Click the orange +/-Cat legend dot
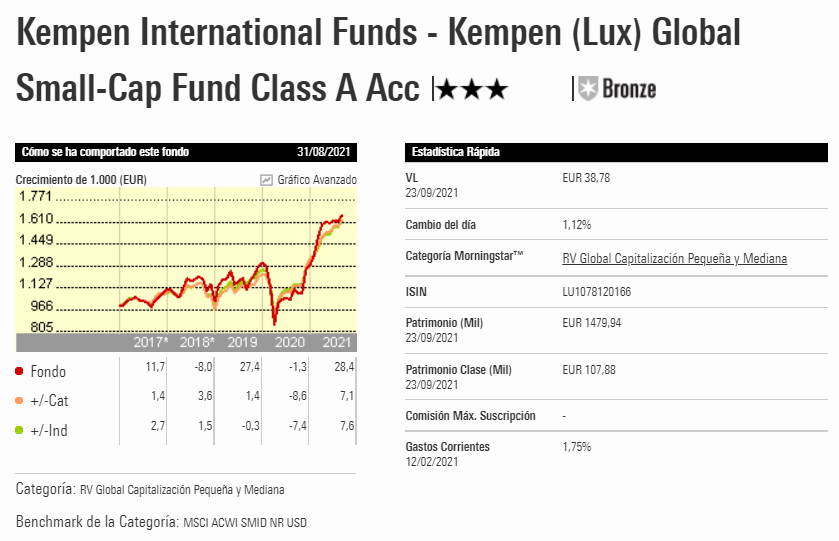The image size is (839, 541). 20,401
